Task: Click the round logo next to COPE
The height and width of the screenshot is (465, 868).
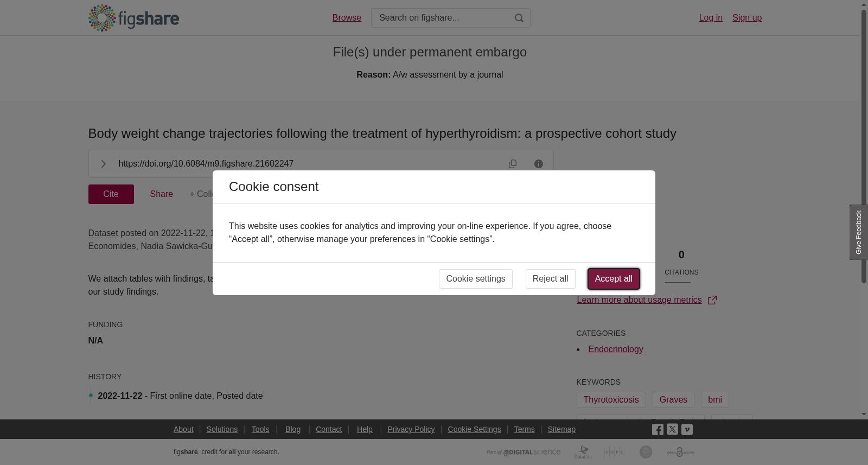Action: [646, 452]
